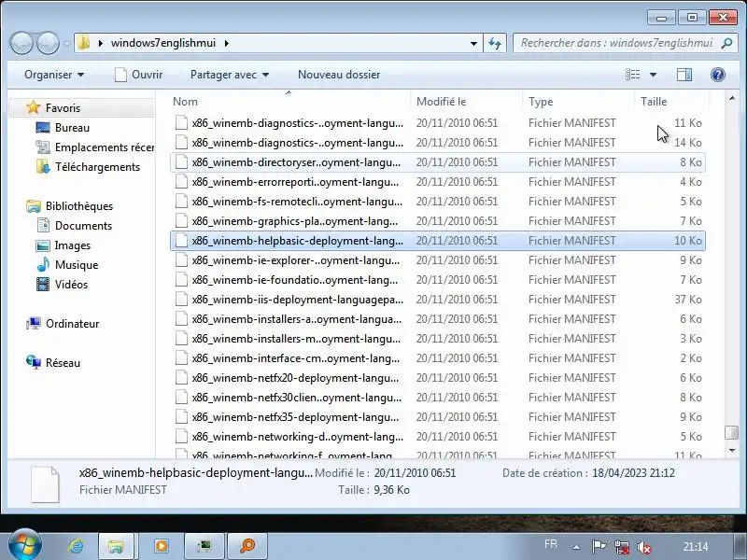Open the address bar history dropdown

pyautogui.click(x=473, y=43)
